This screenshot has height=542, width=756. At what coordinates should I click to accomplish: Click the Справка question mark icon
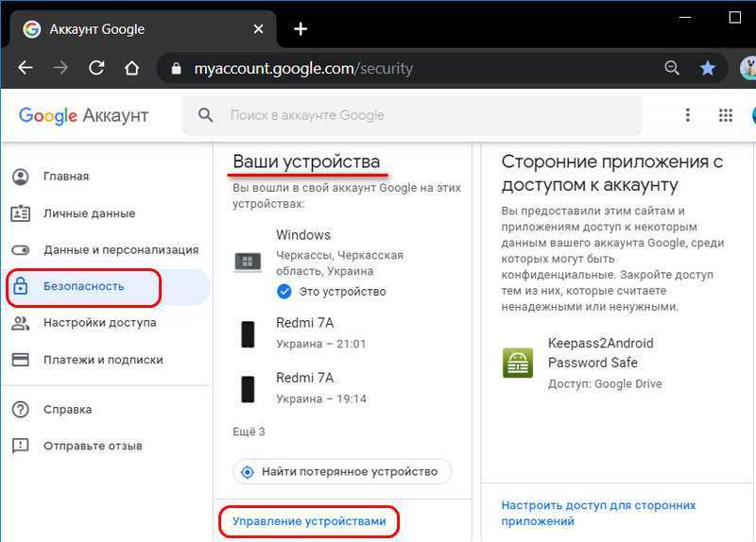20,410
